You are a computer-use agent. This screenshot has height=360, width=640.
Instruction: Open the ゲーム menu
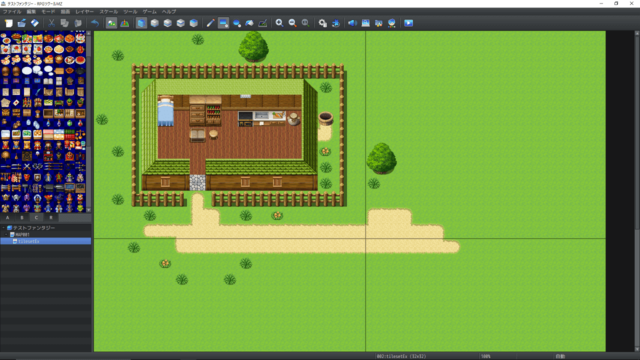[x=149, y=12]
